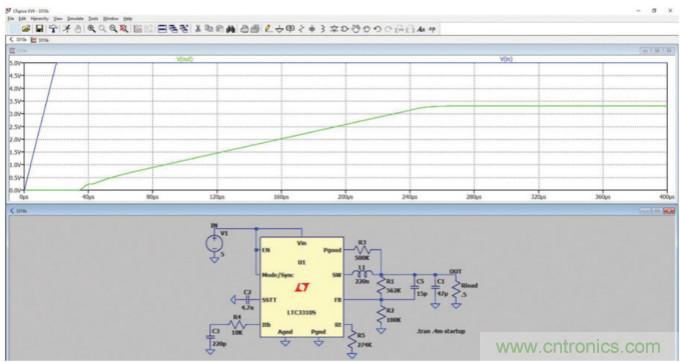Click the blue V(in) trace label
Image resolution: width=680 pixels, height=362 pixels.
point(506,59)
